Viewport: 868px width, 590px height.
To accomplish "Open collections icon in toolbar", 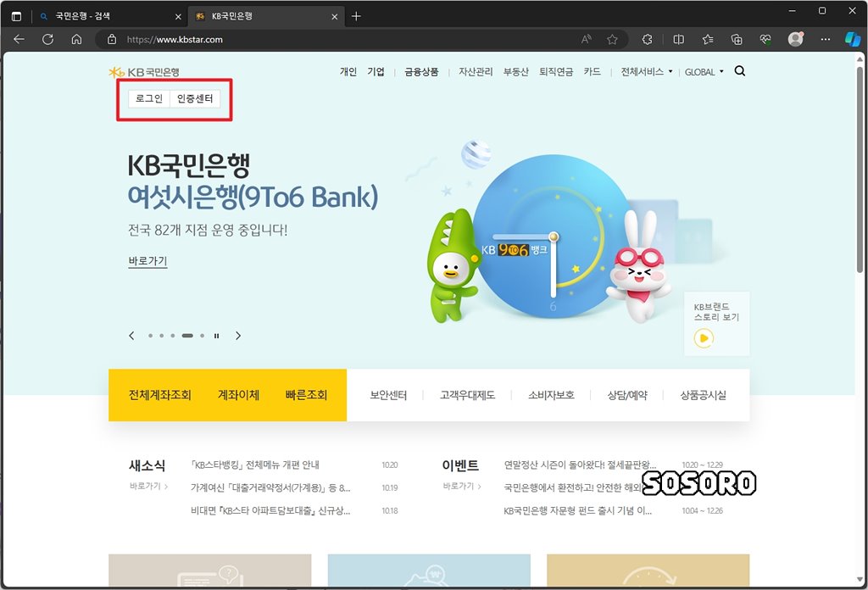I will pos(737,39).
